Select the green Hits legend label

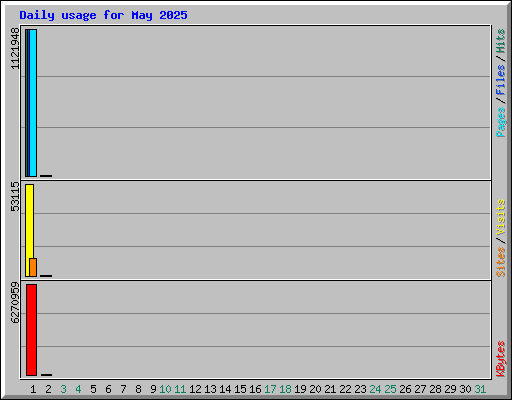tap(500, 41)
